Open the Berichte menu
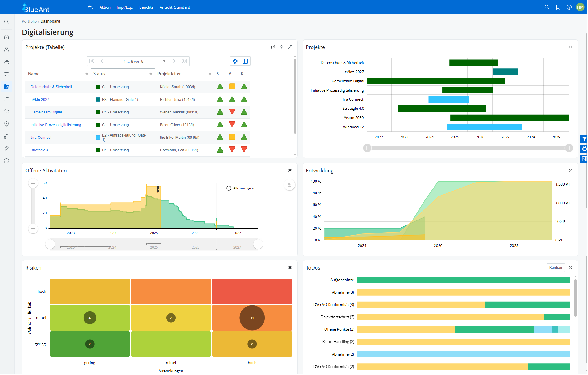This screenshot has height=375, width=588. point(146,7)
